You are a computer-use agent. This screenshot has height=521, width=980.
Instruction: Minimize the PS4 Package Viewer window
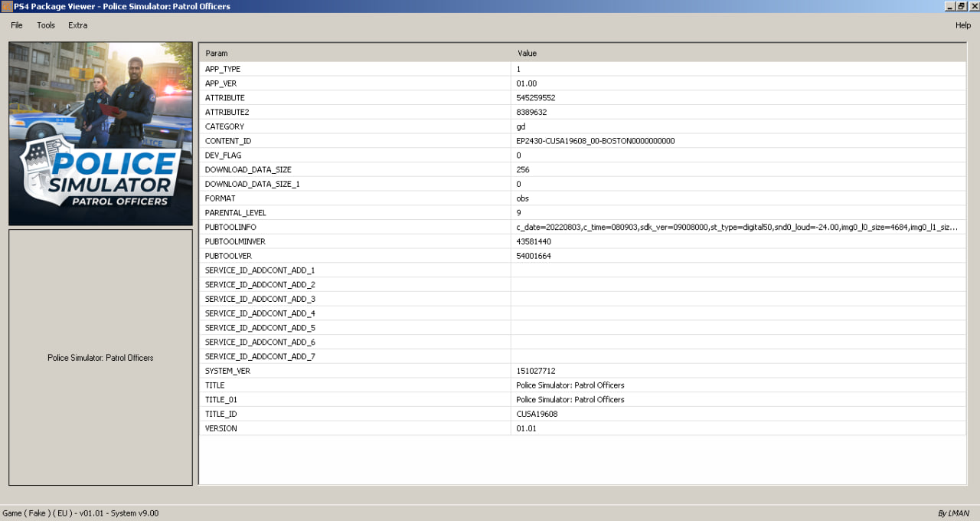[x=949, y=6]
